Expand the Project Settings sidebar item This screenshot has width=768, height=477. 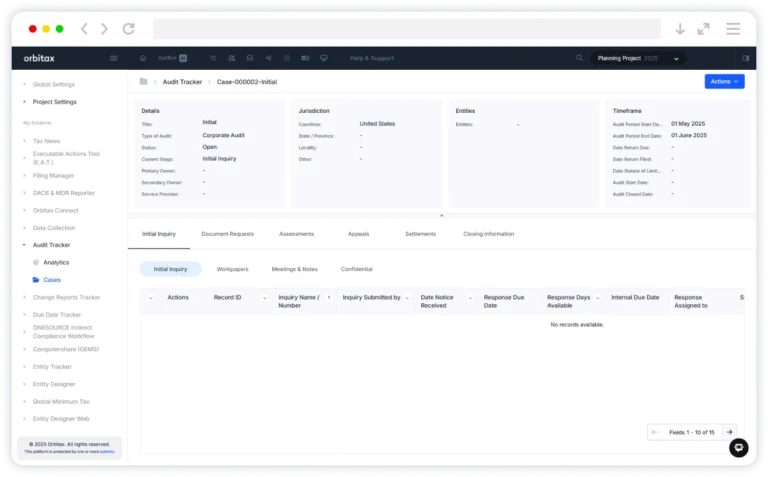tap(24, 102)
